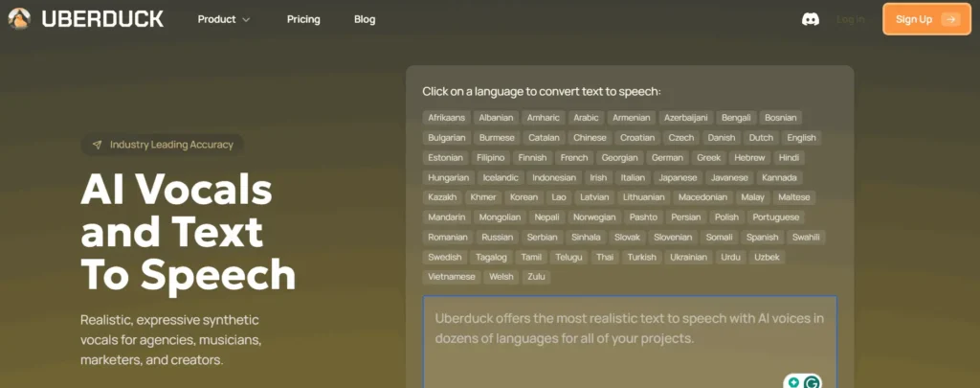Select the Kazakh chip
Viewport: 980px width, 388px height.
pyautogui.click(x=442, y=197)
